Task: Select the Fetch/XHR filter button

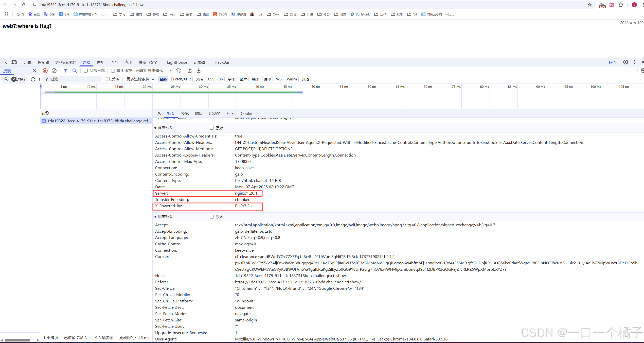Action: pos(182,79)
